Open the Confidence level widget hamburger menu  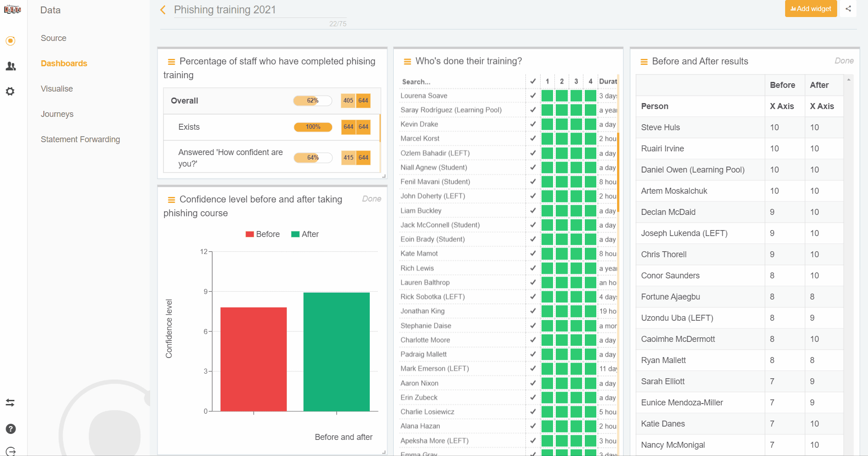pyautogui.click(x=171, y=199)
